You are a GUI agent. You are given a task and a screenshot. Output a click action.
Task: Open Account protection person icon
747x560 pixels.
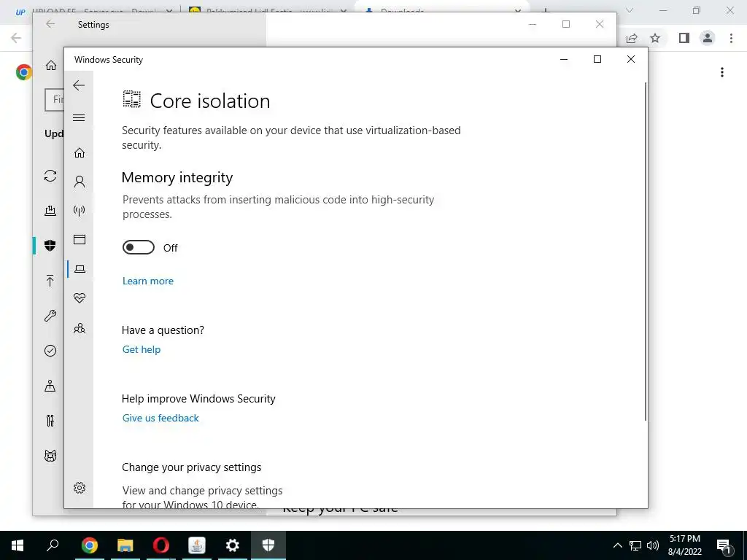tap(80, 182)
